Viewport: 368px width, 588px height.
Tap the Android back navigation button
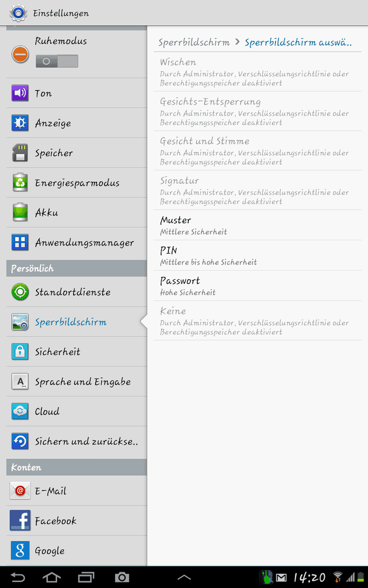[17, 578]
